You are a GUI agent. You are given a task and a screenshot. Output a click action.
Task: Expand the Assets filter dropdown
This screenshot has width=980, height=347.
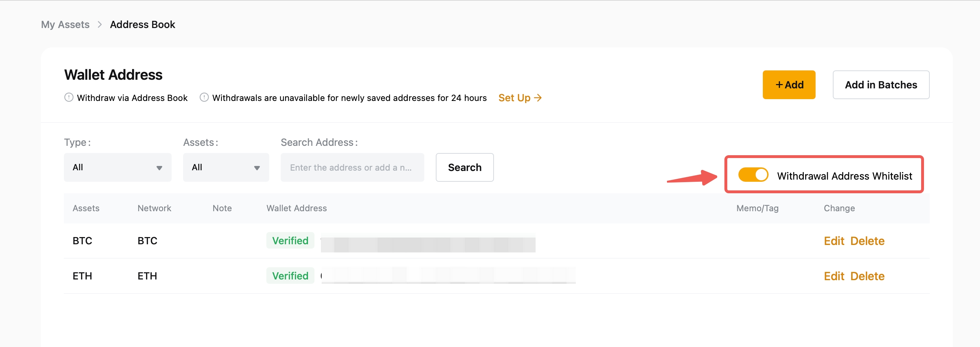(225, 167)
